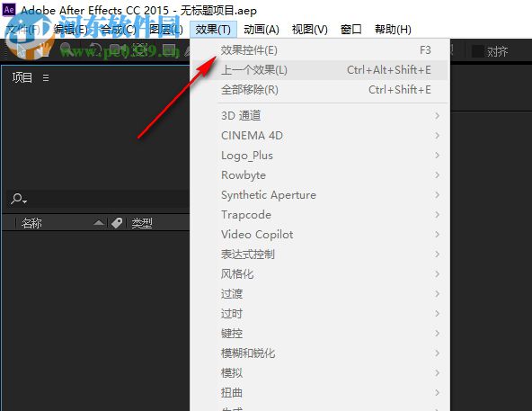Expand the 模糊和锐化 submenu
532x411 pixels.
320,353
